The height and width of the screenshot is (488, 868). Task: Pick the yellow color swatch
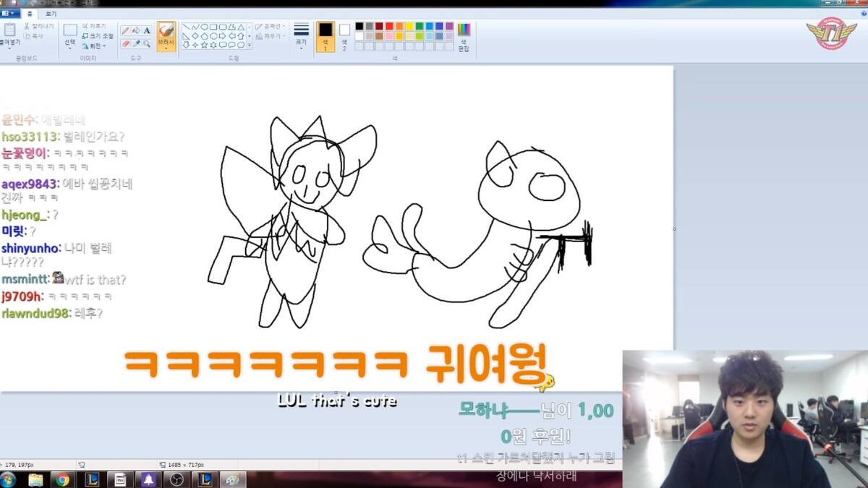pos(409,26)
